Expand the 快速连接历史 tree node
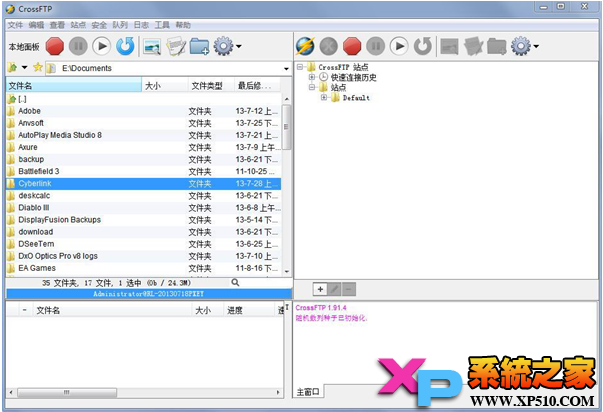603x412 pixels. (312, 77)
